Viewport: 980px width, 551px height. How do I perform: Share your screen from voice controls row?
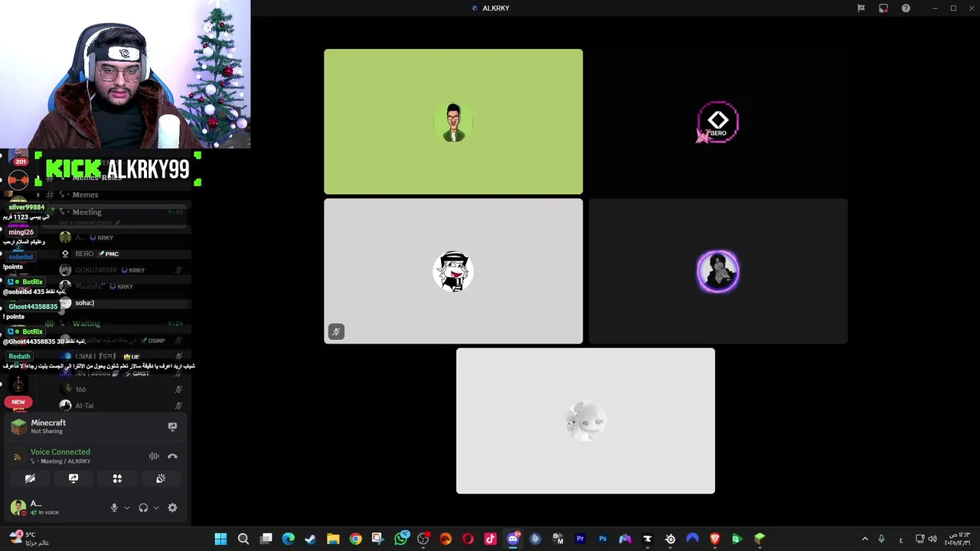(73, 478)
